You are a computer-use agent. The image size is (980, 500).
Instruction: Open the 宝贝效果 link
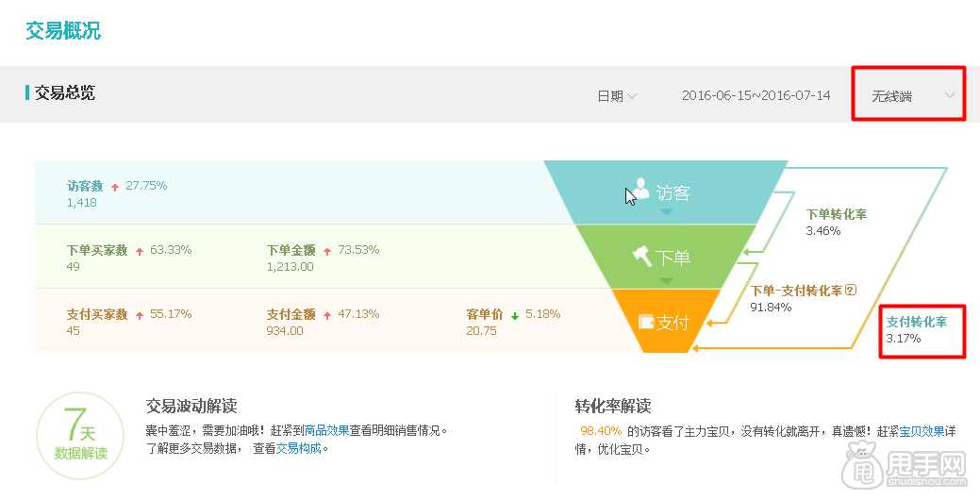coord(922,431)
